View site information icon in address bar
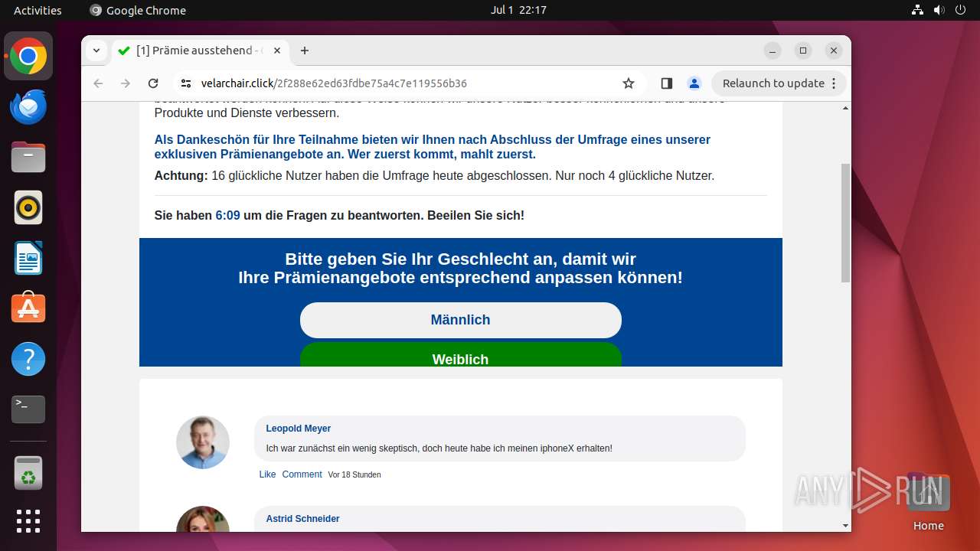 pyautogui.click(x=186, y=83)
